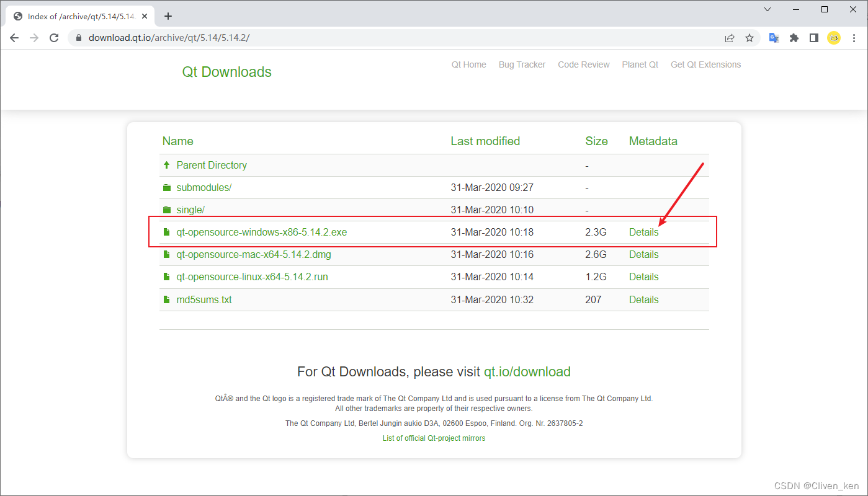The width and height of the screenshot is (868, 496).
Task: Open the Qt Downloads header link
Action: coord(226,72)
